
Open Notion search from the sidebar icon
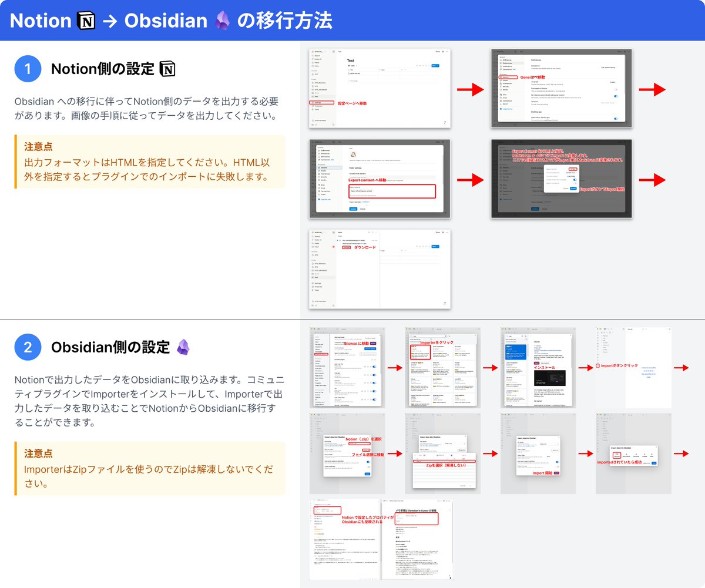tap(313, 56)
